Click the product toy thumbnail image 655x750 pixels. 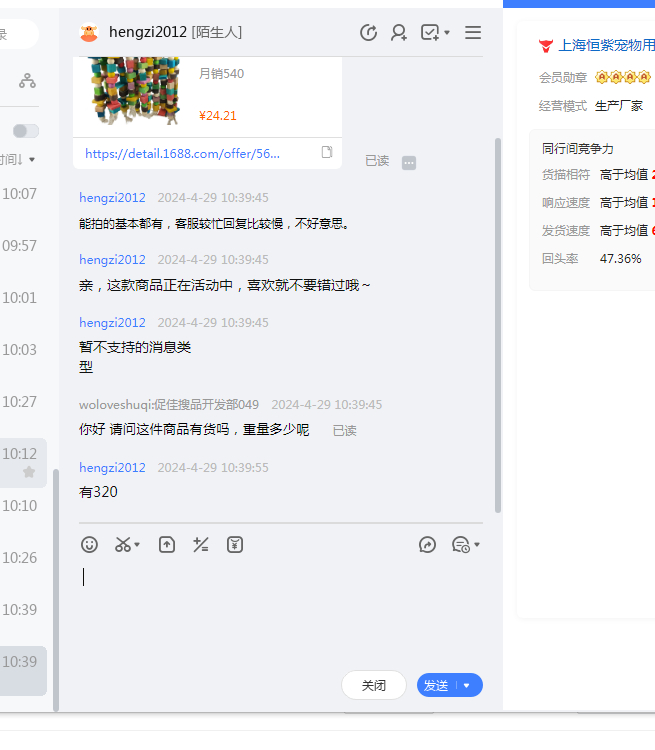(x=133, y=92)
